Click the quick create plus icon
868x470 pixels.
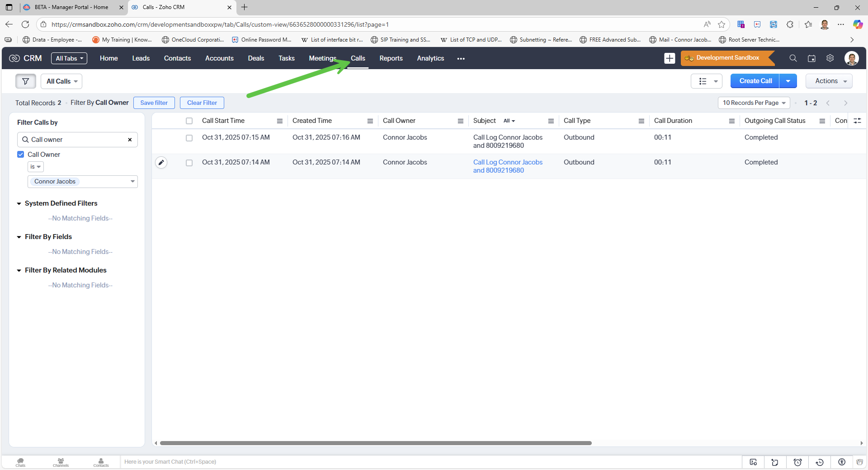pos(670,58)
